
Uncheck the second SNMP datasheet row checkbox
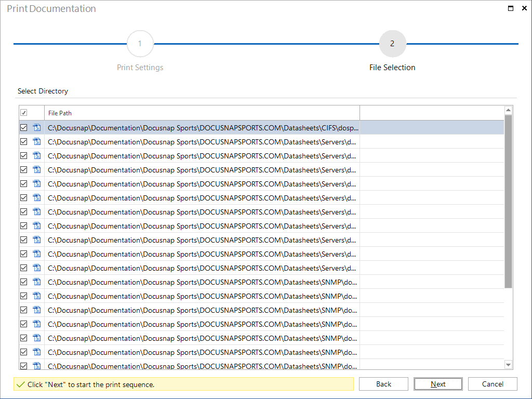pos(24,296)
